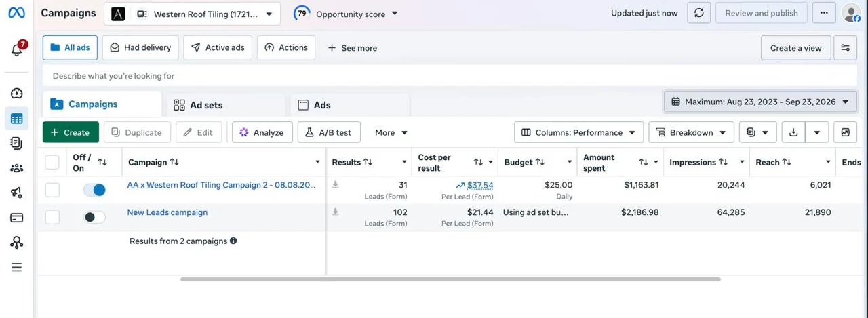Open Advertising settings megaphone icon
The height and width of the screenshot is (318, 868).
17,193
